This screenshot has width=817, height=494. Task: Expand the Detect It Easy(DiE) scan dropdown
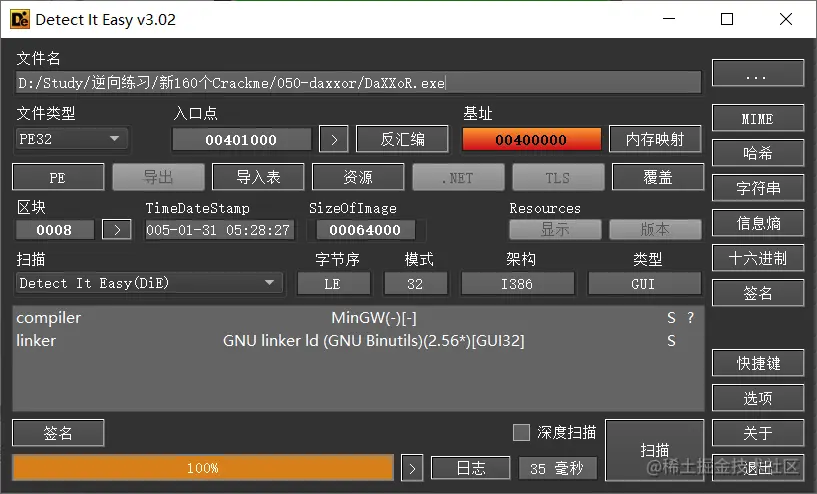coord(149,283)
